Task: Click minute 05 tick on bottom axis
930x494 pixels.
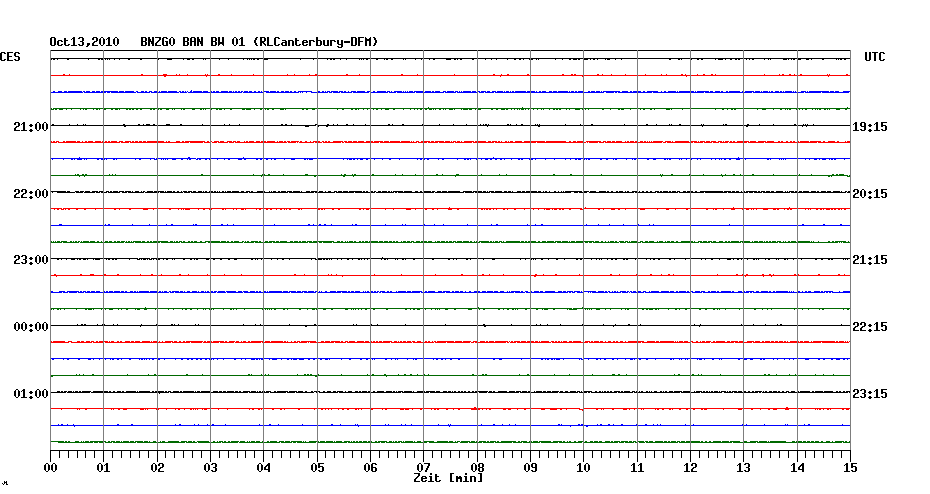Action: click(x=317, y=467)
